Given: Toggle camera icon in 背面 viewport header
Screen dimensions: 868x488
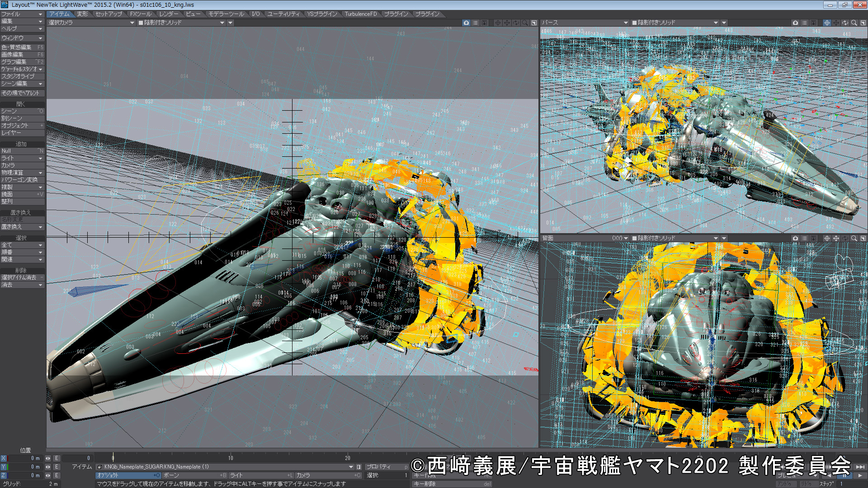Looking at the screenshot, I should (795, 238).
